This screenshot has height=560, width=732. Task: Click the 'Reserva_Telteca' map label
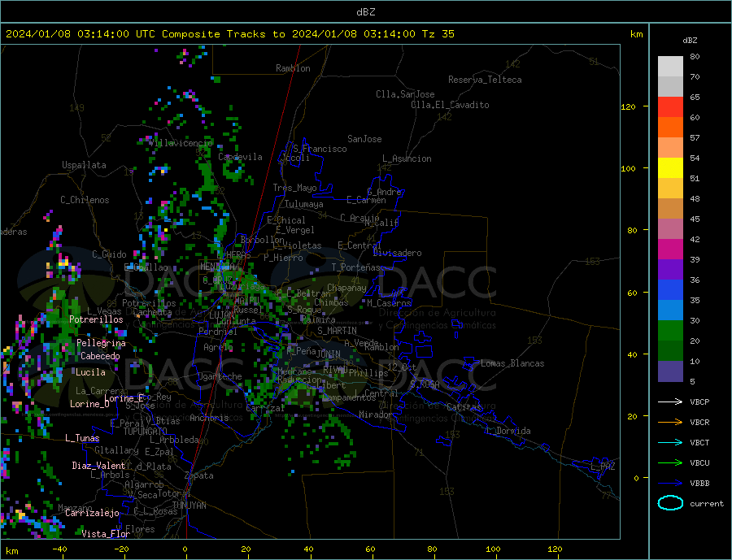(x=485, y=80)
